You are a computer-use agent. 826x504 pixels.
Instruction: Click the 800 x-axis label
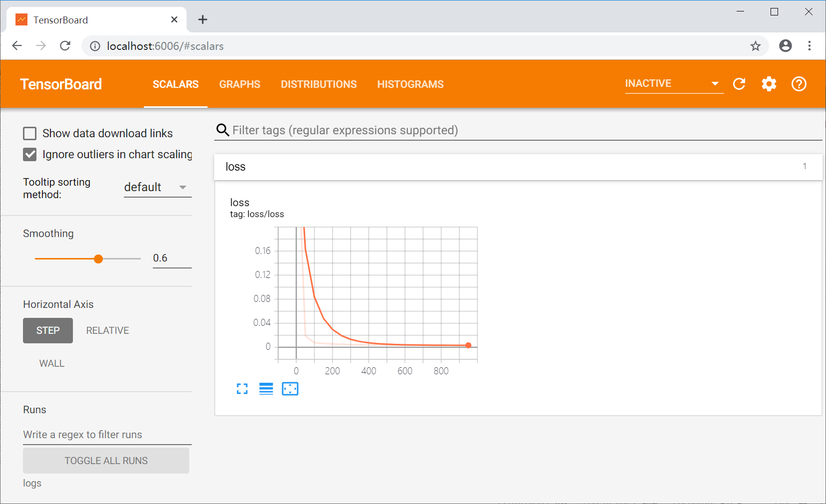(441, 371)
